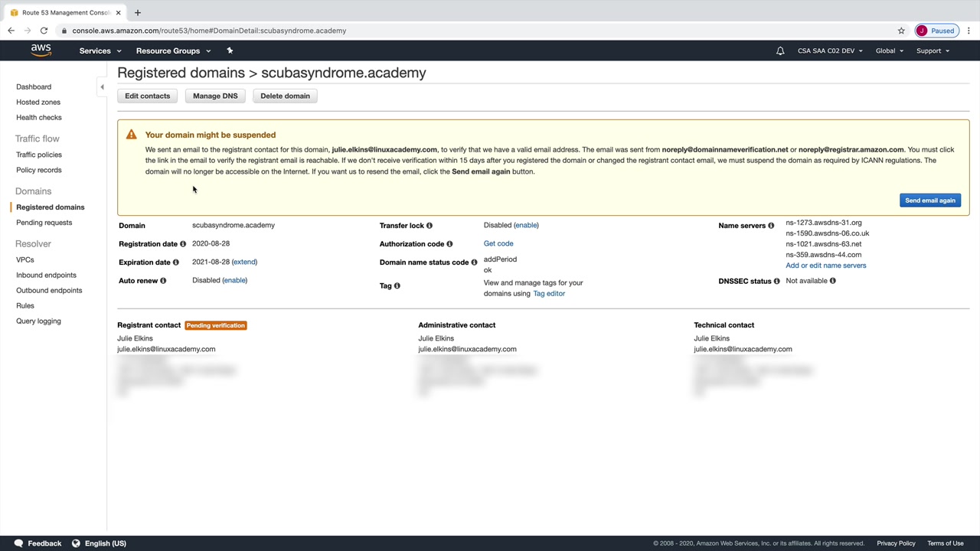Reload the page
The width and height of the screenshot is (980, 551).
(44, 31)
